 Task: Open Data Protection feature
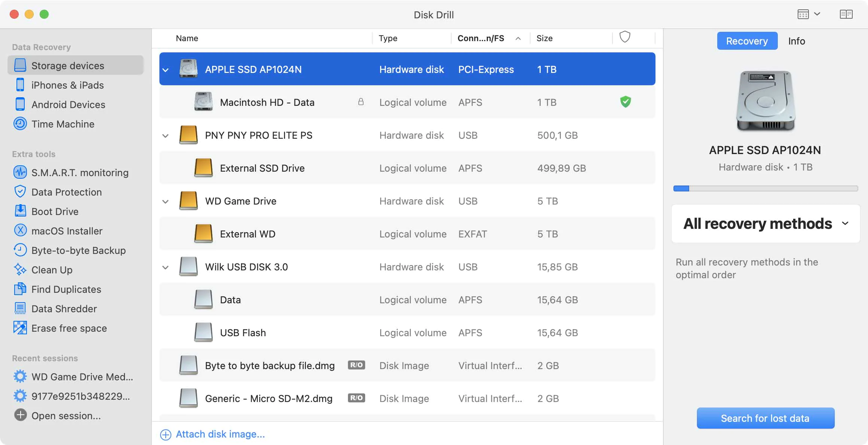67,191
